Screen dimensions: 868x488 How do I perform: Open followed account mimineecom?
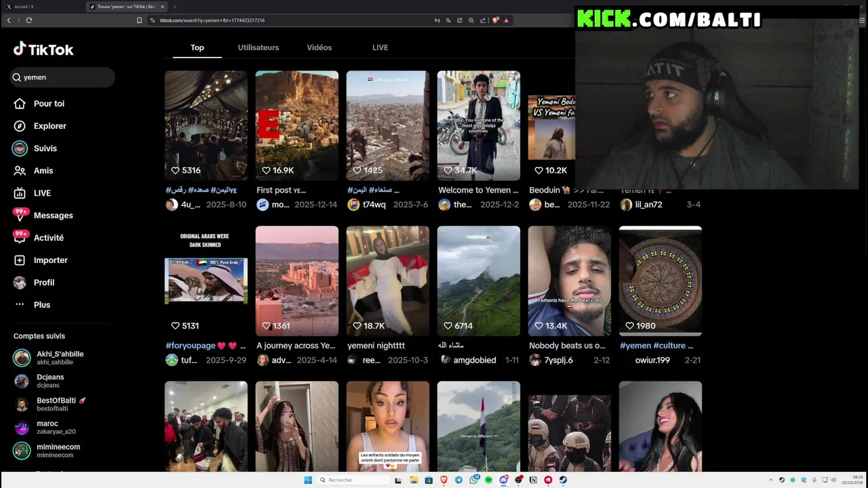click(47, 450)
